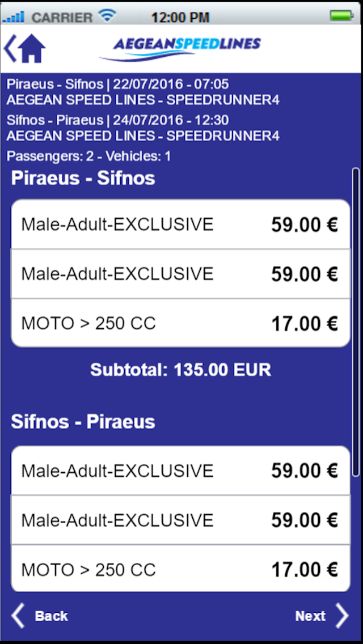Select first Male-Adult-EXCLUSIVE row under Piraeus - Sifnos
363x644 pixels.
(x=180, y=224)
